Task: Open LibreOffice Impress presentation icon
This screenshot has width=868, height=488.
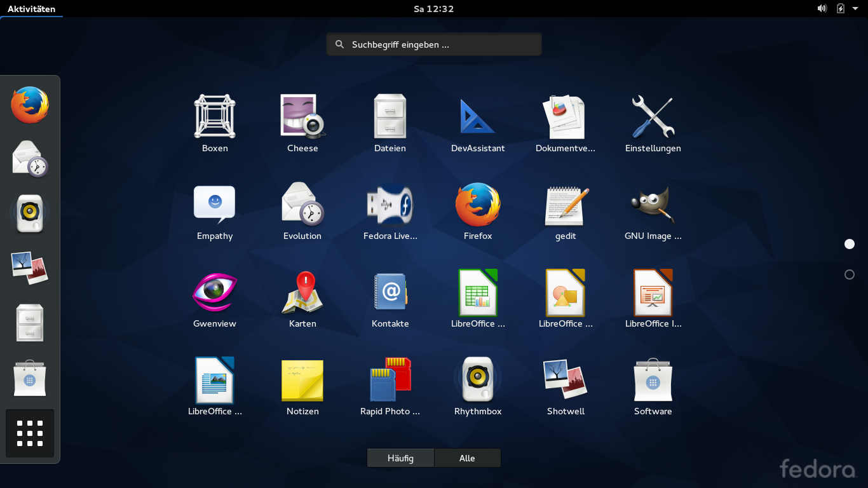Action: [x=653, y=292]
